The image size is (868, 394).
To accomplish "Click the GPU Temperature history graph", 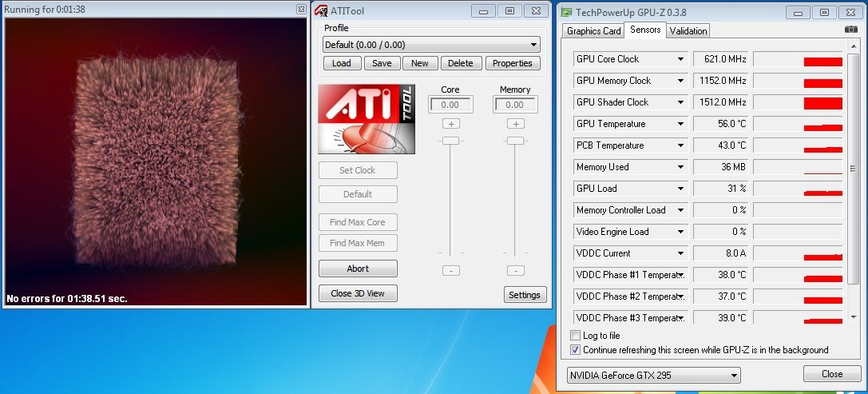I will coord(799,124).
